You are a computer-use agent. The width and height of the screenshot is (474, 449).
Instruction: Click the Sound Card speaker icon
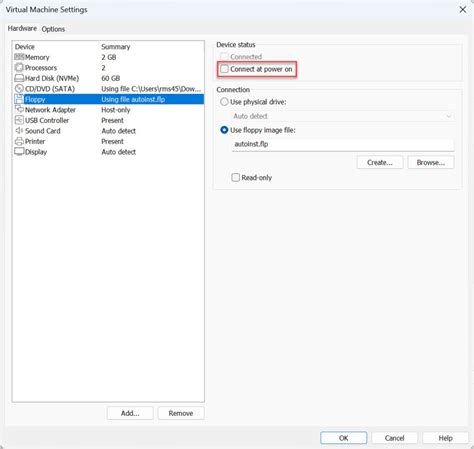[x=19, y=131]
